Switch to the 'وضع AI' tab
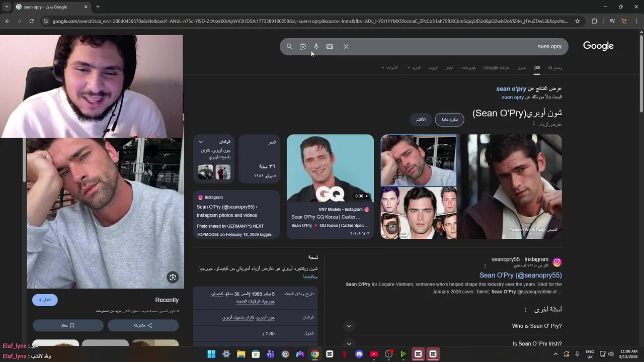The image size is (644, 362). (555, 67)
